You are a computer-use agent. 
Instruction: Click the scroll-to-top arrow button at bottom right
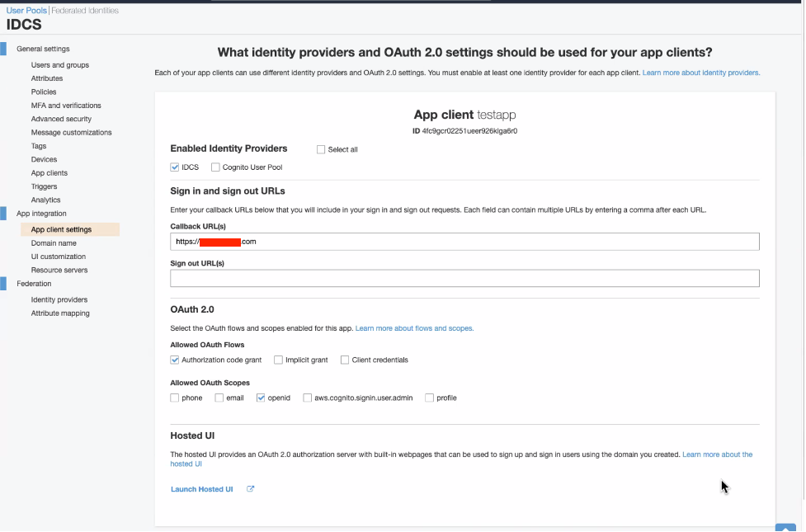pyautogui.click(x=785, y=527)
